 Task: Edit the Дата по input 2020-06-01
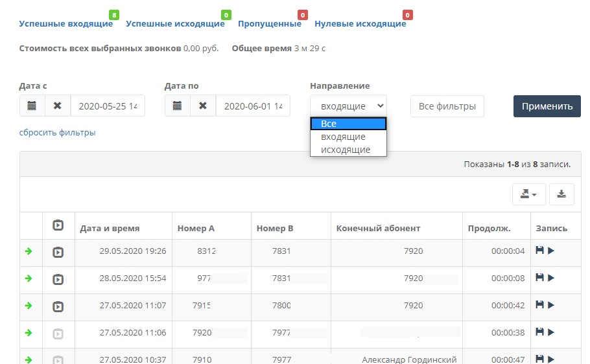pos(253,106)
